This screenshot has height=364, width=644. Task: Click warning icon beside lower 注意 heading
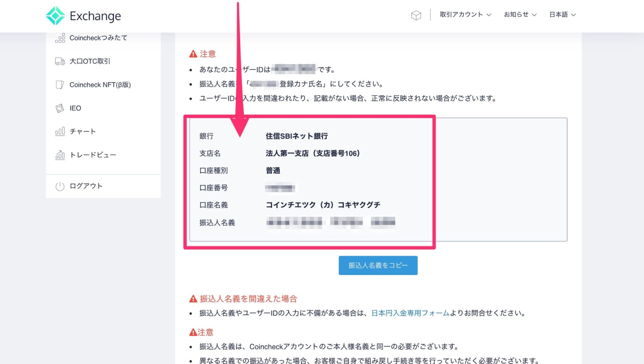193,332
